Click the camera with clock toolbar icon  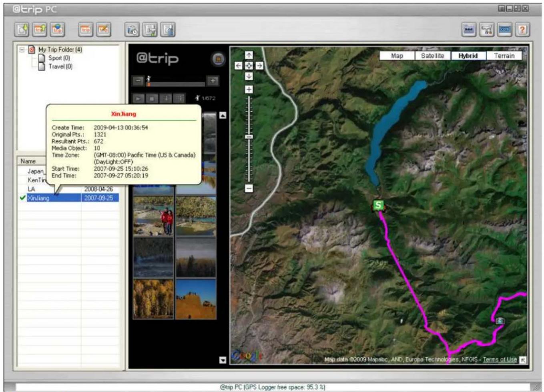[132, 30]
